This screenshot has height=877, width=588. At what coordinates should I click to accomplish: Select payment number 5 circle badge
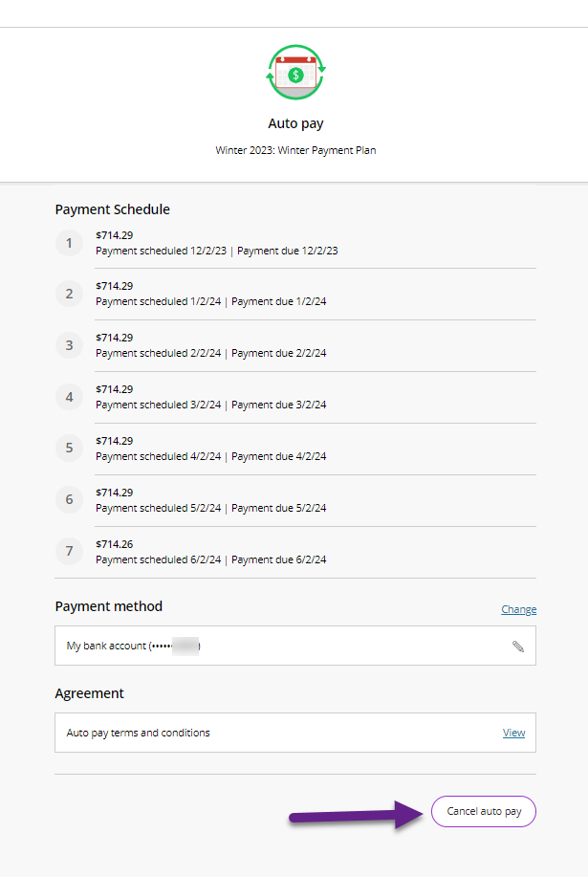coord(69,448)
